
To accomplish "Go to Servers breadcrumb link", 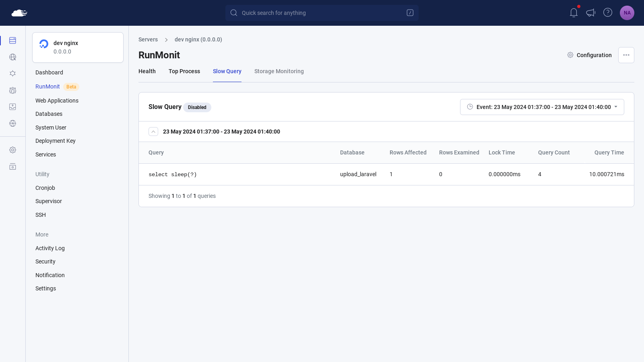I will tap(148, 39).
